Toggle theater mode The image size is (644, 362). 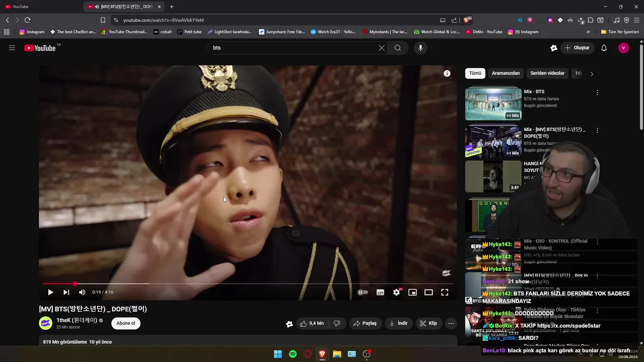429,292
